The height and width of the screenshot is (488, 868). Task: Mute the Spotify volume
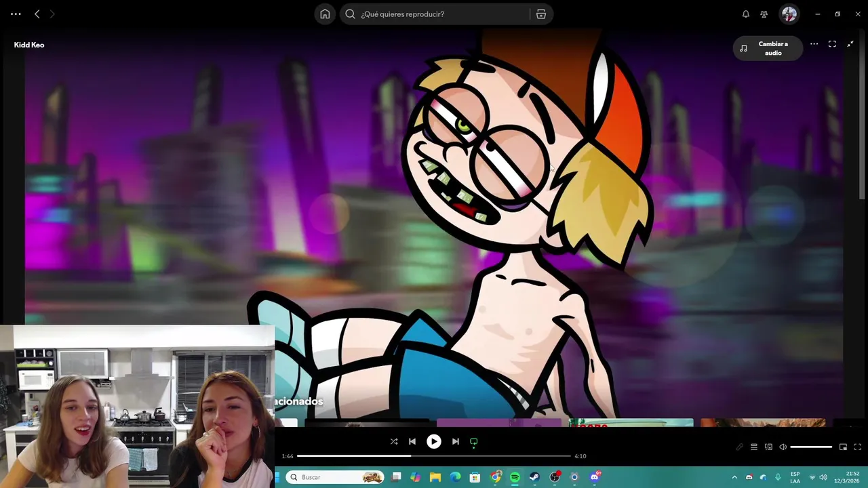coord(783,447)
